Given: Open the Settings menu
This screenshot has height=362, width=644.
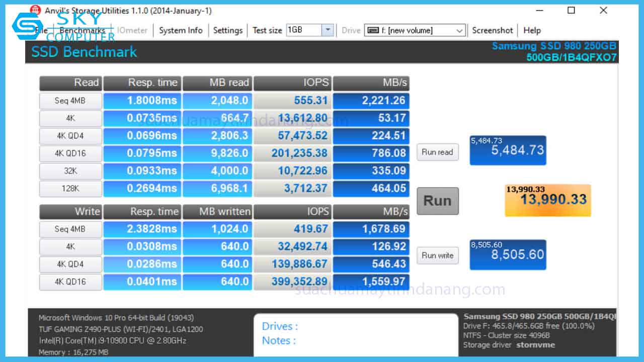Looking at the screenshot, I should [x=228, y=30].
